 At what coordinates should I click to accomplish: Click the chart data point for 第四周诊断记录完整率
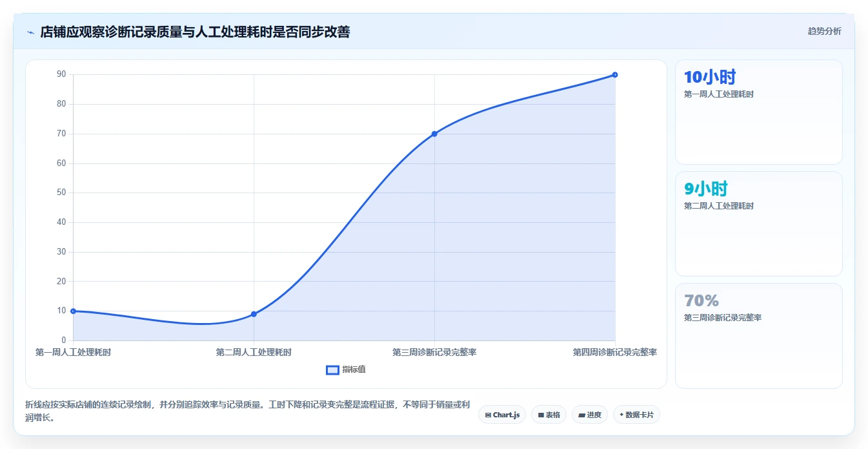click(615, 75)
